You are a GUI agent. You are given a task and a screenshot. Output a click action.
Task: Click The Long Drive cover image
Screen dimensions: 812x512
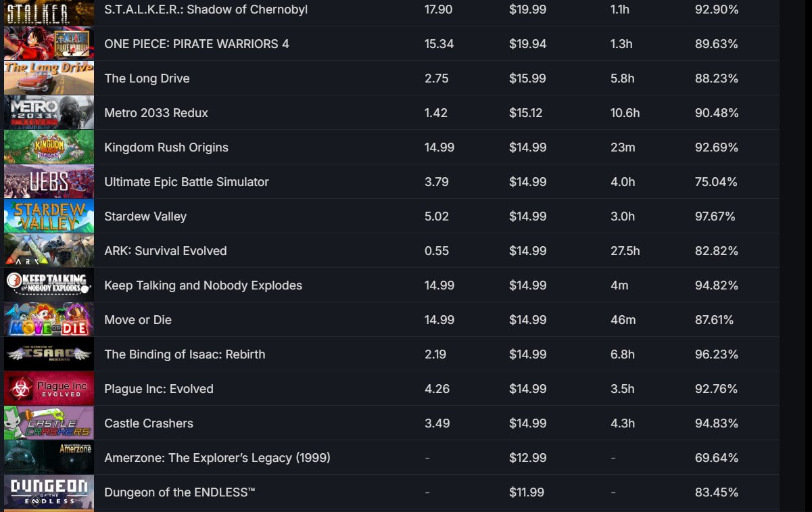(49, 78)
